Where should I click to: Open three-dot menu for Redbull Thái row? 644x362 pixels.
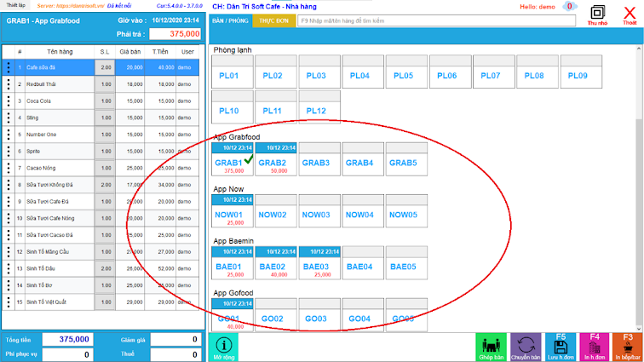(x=9, y=84)
